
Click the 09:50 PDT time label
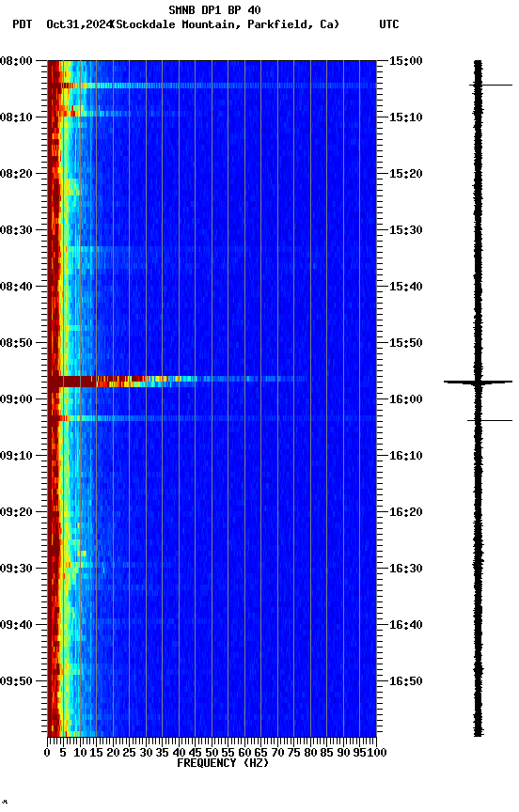coord(16,681)
